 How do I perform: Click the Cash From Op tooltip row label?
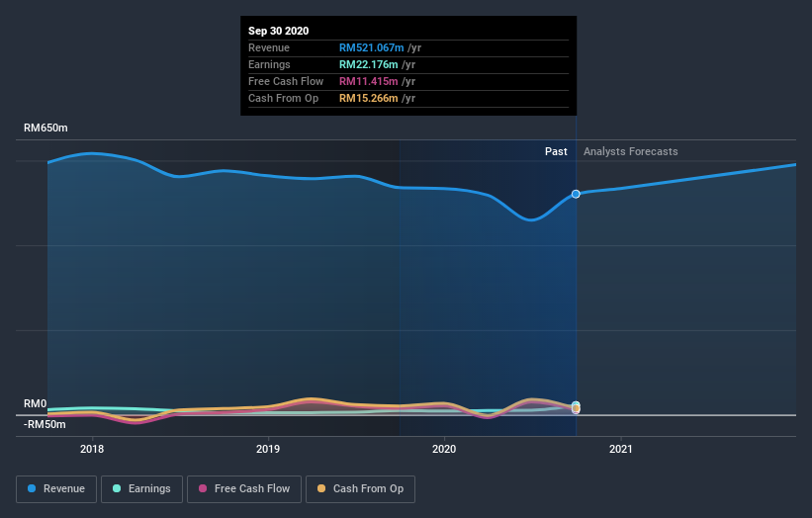[283, 98]
